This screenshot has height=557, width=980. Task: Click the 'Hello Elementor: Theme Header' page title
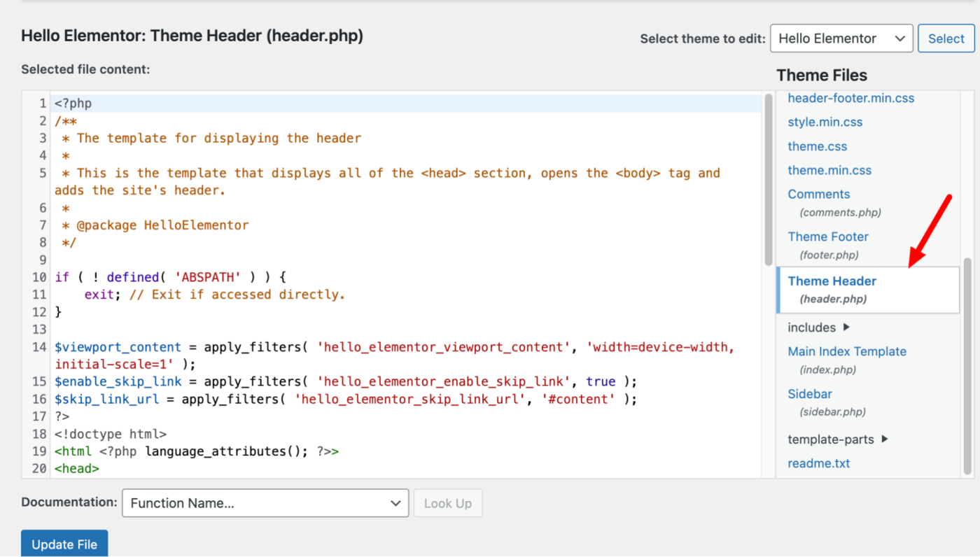click(x=192, y=36)
